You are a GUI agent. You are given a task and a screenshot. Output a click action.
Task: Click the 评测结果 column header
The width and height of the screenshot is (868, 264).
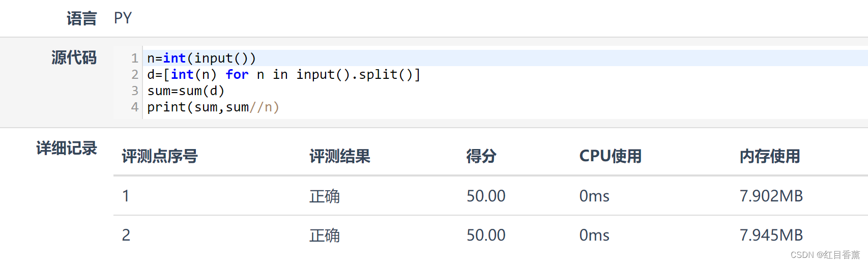coord(340,156)
